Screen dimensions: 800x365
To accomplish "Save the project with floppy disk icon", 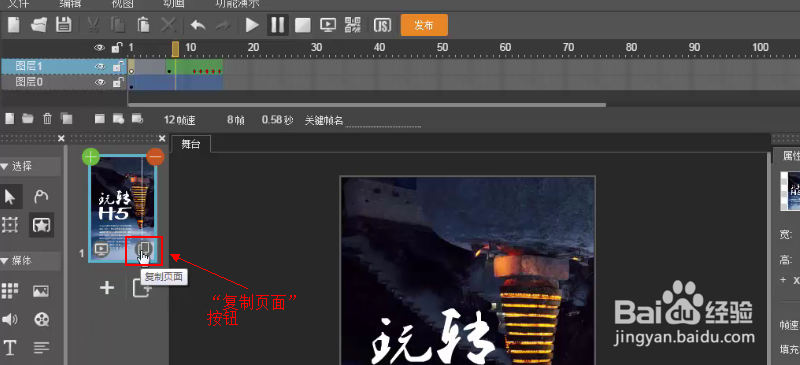I will 63,25.
